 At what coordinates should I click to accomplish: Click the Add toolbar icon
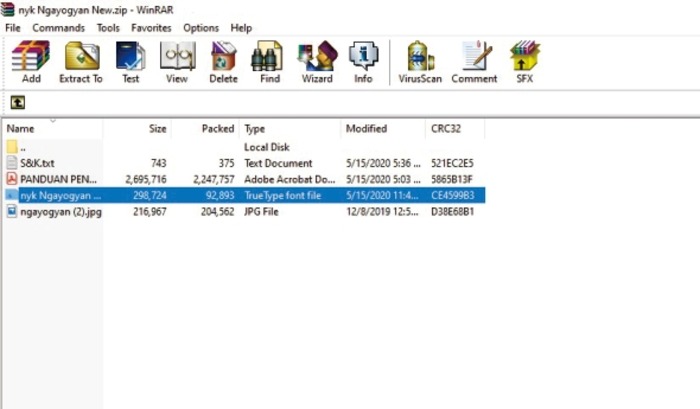[x=31, y=62]
